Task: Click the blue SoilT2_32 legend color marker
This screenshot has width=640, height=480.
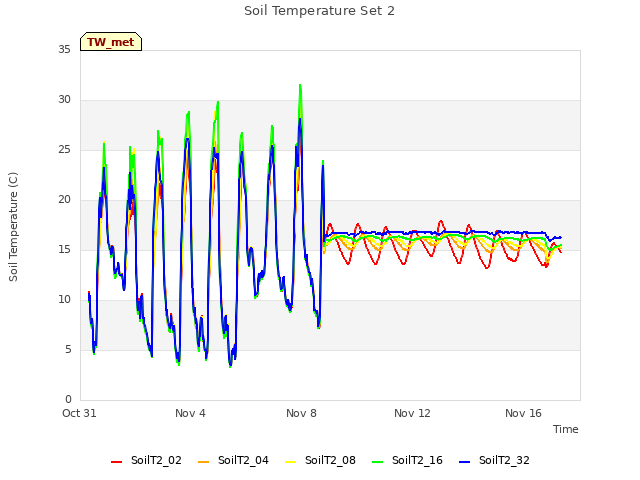Action: [x=464, y=462]
